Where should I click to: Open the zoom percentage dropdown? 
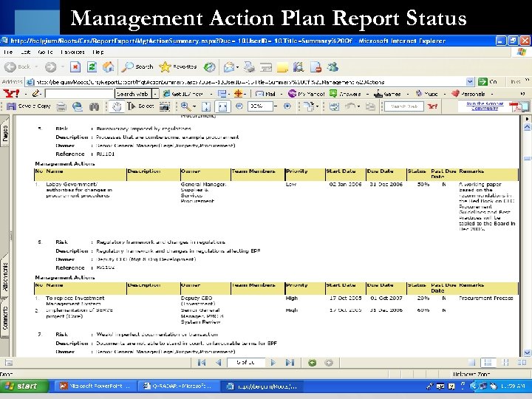[275, 106]
